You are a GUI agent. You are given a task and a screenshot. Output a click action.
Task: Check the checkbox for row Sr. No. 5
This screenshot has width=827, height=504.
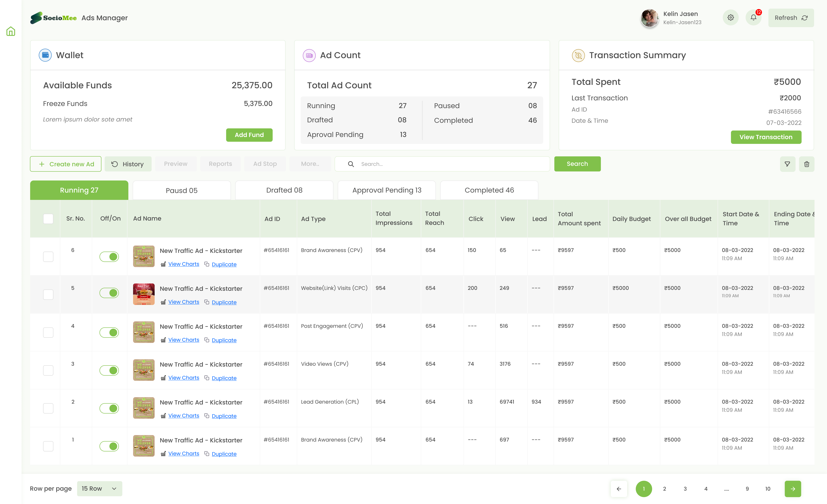[x=48, y=295]
